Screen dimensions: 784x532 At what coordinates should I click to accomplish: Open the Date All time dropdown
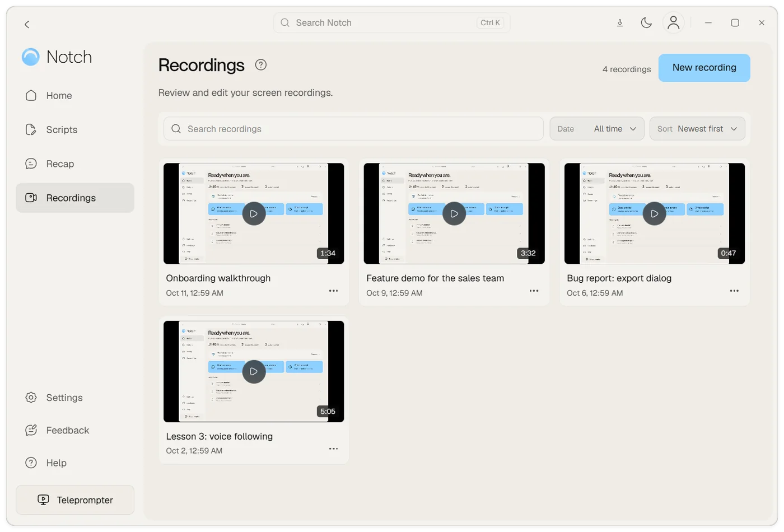(597, 129)
